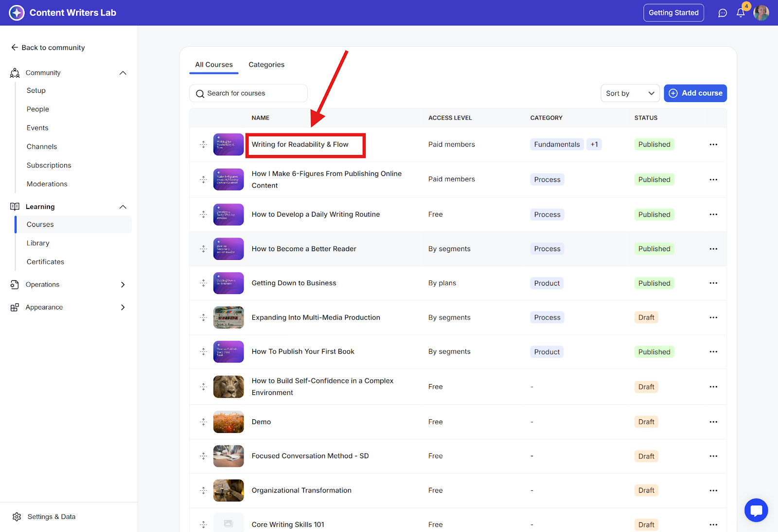Click the Content Writers Lab logo icon
778x532 pixels.
pos(17,13)
